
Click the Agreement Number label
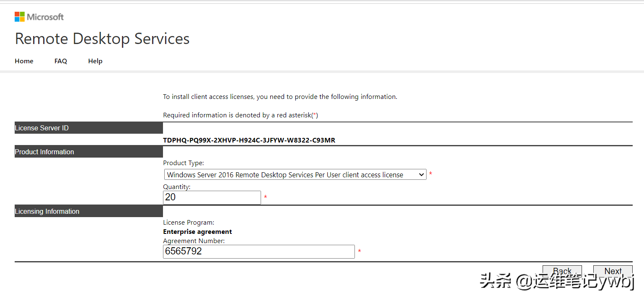click(x=194, y=241)
